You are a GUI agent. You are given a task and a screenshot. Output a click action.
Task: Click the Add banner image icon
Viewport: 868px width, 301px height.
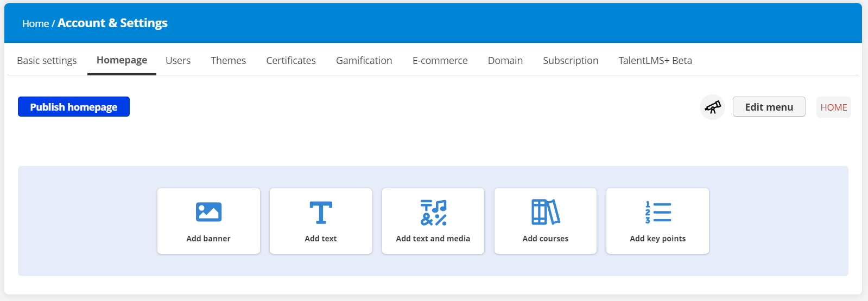point(208,212)
